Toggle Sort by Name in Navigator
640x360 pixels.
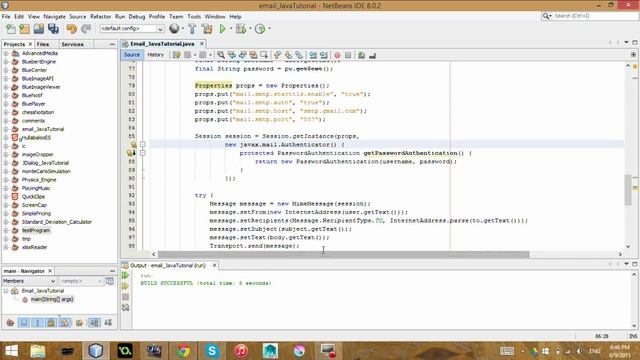[94, 323]
